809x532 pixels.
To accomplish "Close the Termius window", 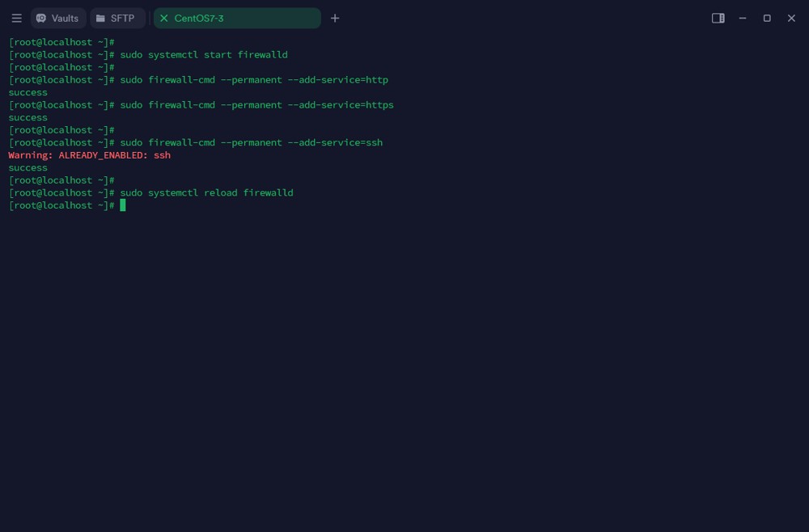I will [791, 18].
